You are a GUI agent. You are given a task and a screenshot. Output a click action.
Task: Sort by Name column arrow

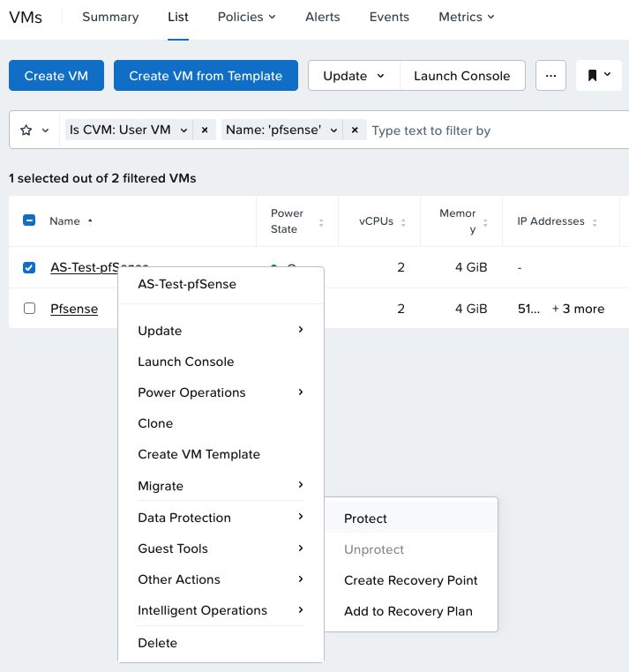pyautogui.click(x=90, y=221)
